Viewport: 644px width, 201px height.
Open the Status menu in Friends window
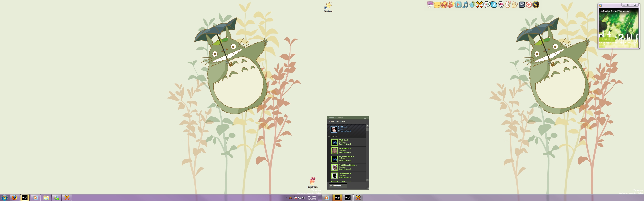point(331,122)
